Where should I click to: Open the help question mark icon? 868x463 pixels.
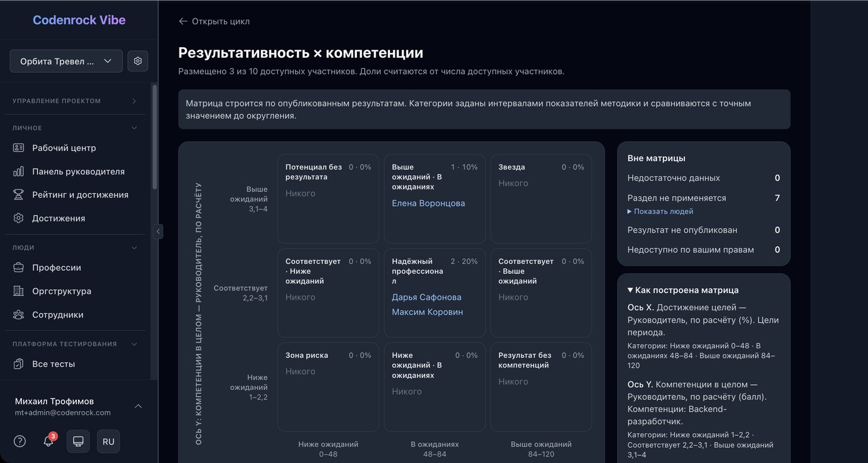[20, 442]
